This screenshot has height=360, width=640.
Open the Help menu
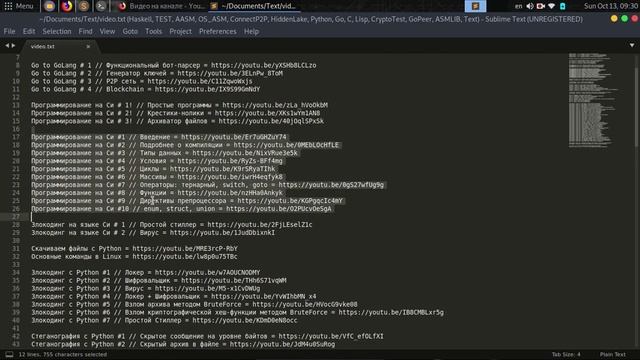[x=251, y=31]
